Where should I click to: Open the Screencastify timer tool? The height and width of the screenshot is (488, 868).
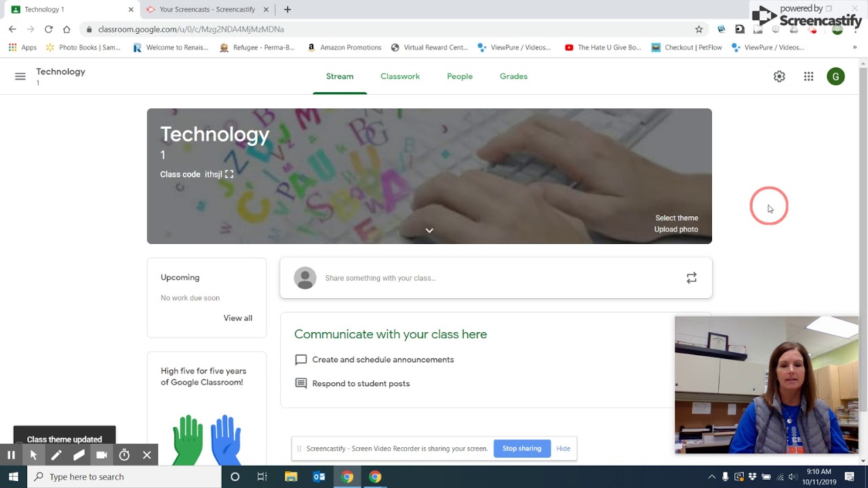(124, 455)
